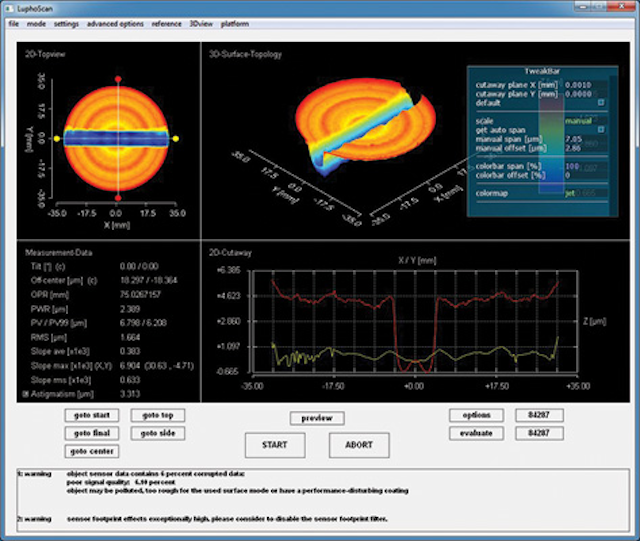Image resolution: width=640 pixels, height=541 pixels.
Task: Click the jet color bar in TweakBar
Action: pos(551,143)
